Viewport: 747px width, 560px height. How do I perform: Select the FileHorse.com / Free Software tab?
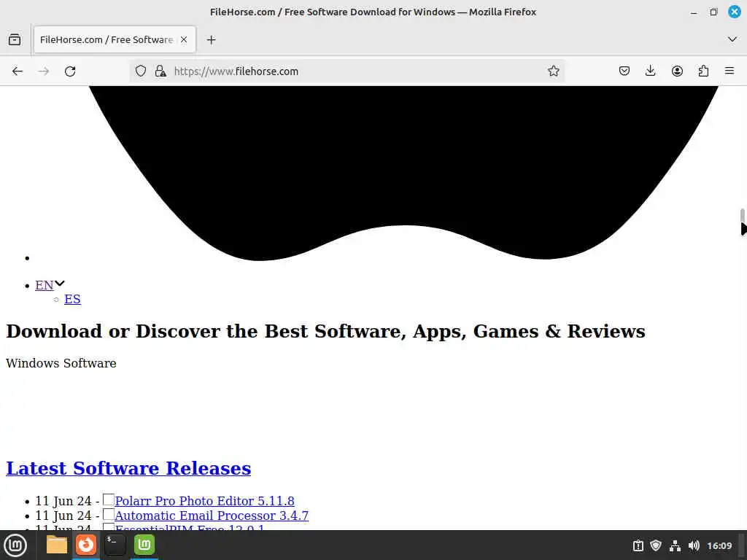(x=115, y=40)
